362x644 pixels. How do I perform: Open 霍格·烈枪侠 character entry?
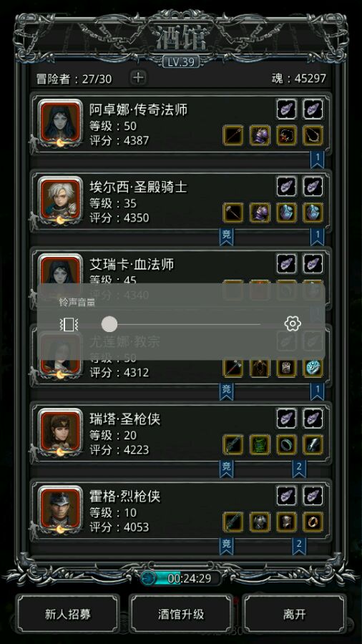click(181, 512)
